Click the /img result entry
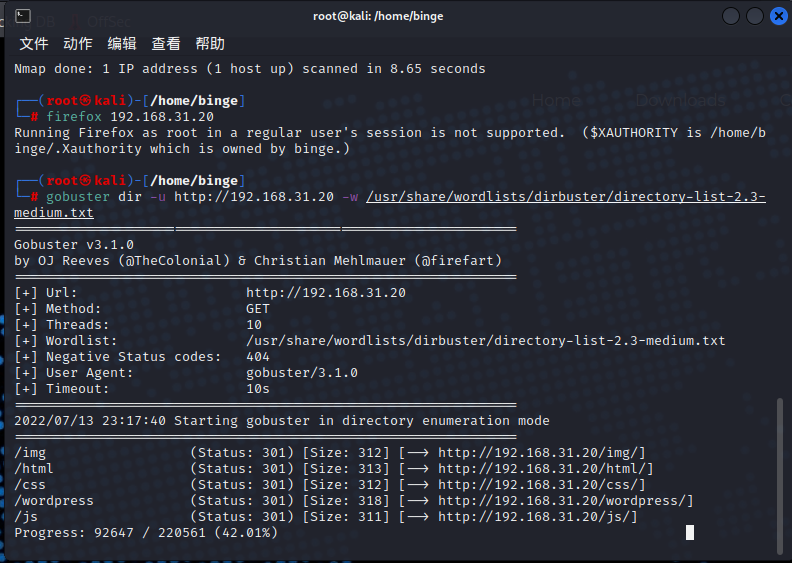 [x=30, y=453]
